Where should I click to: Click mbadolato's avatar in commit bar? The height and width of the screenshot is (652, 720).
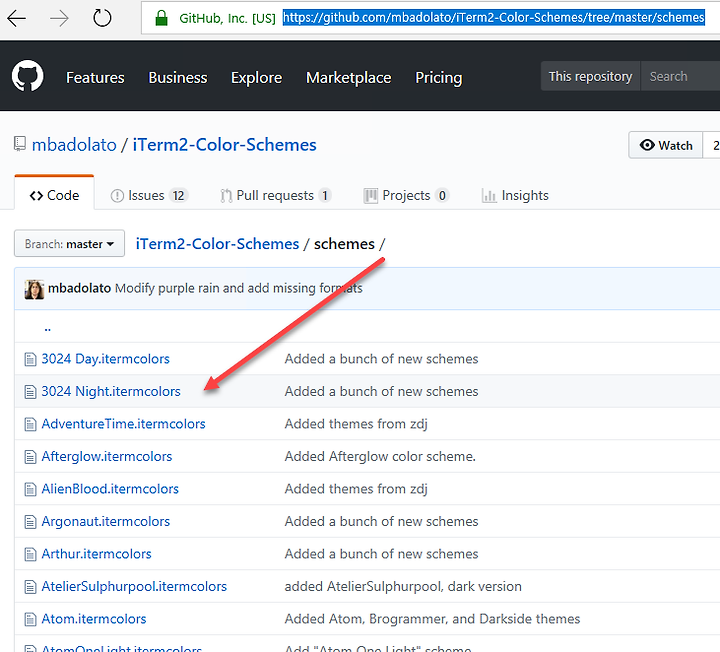click(34, 289)
